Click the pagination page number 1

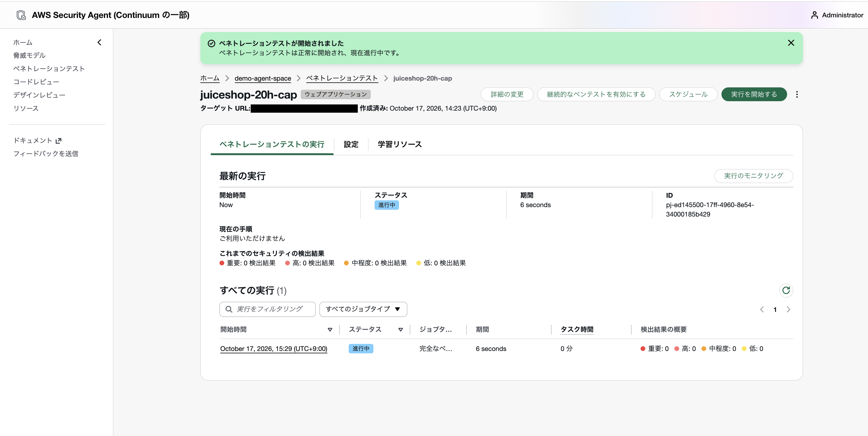point(775,310)
